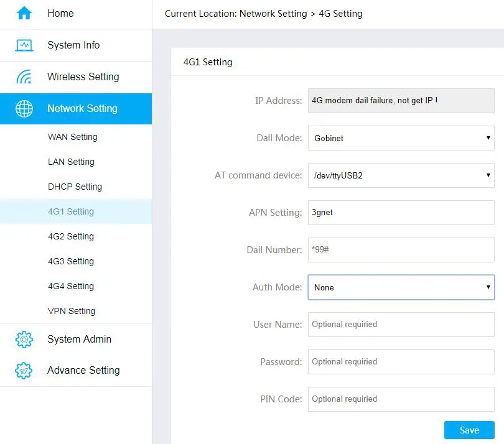Open the Dail Mode dropdown
This screenshot has height=444, width=504.
click(401, 138)
